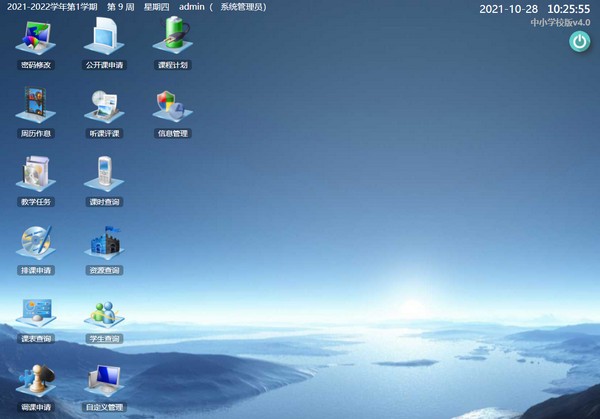Open 学生查询 student query
This screenshot has height=419, width=600.
[x=104, y=316]
